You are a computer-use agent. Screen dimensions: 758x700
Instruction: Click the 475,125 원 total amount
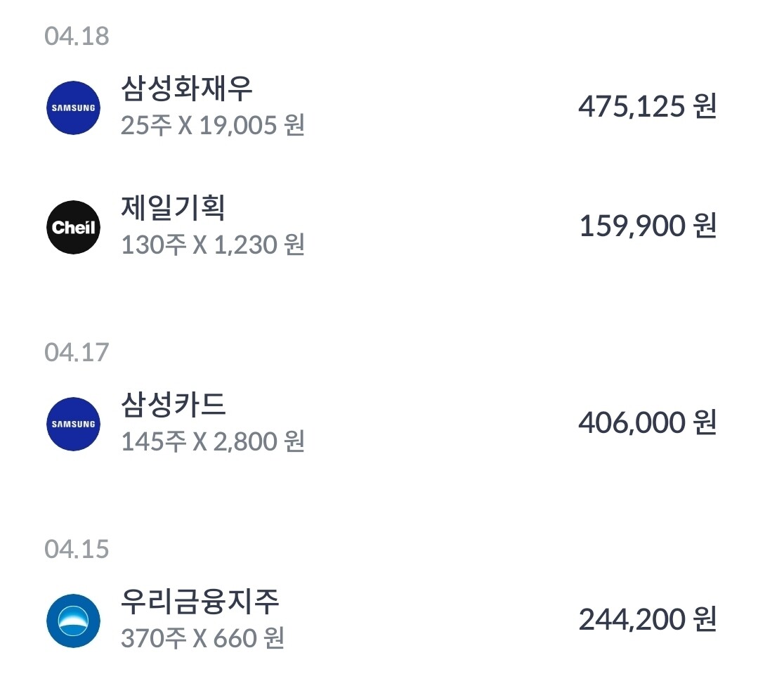point(646,107)
